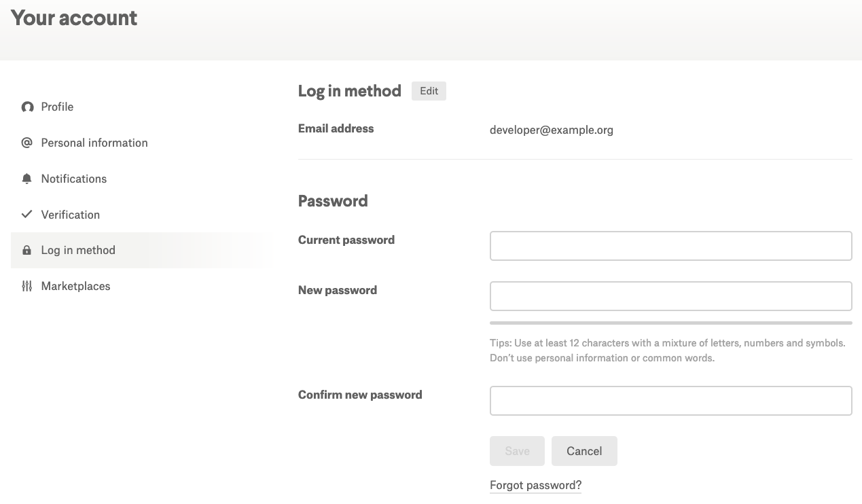Click the password strength indicator bar
The height and width of the screenshot is (504, 862).
click(670, 323)
